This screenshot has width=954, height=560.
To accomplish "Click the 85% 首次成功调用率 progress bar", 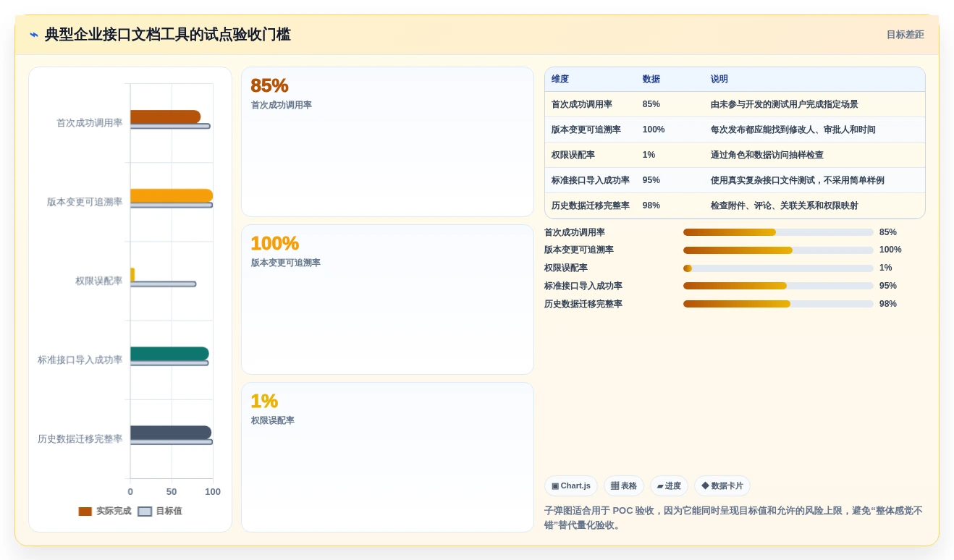I will click(x=778, y=232).
